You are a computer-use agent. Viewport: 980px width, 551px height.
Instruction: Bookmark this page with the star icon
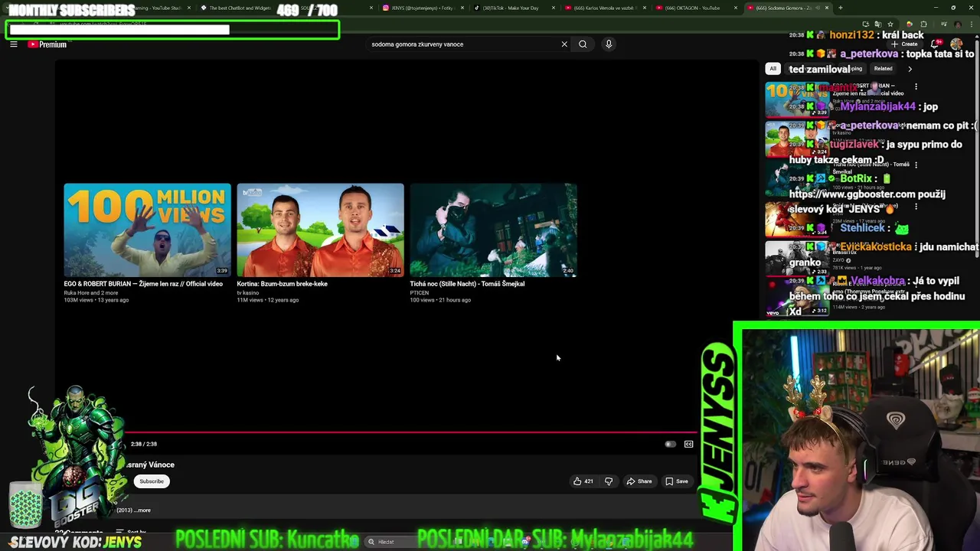click(x=890, y=24)
